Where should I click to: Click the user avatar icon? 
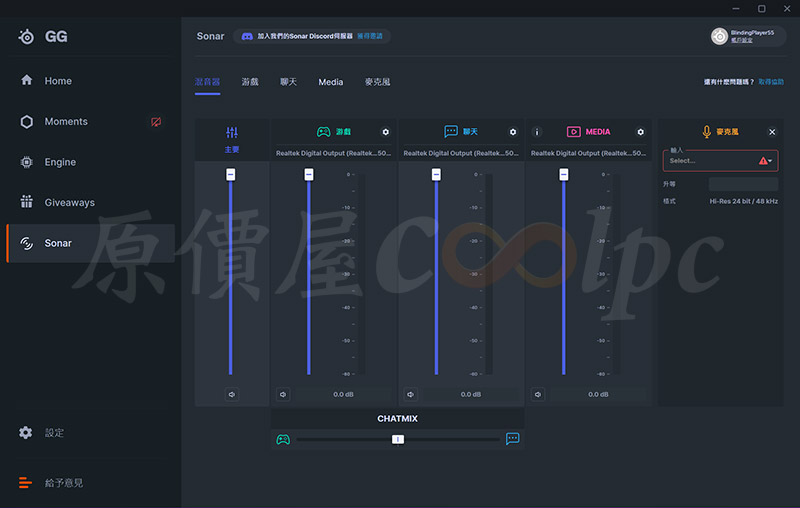coord(719,36)
